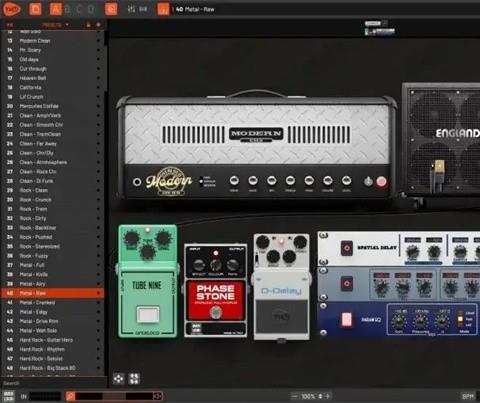480x403 pixels.
Task: Click the fit-to-view icon
Action: coord(134,379)
